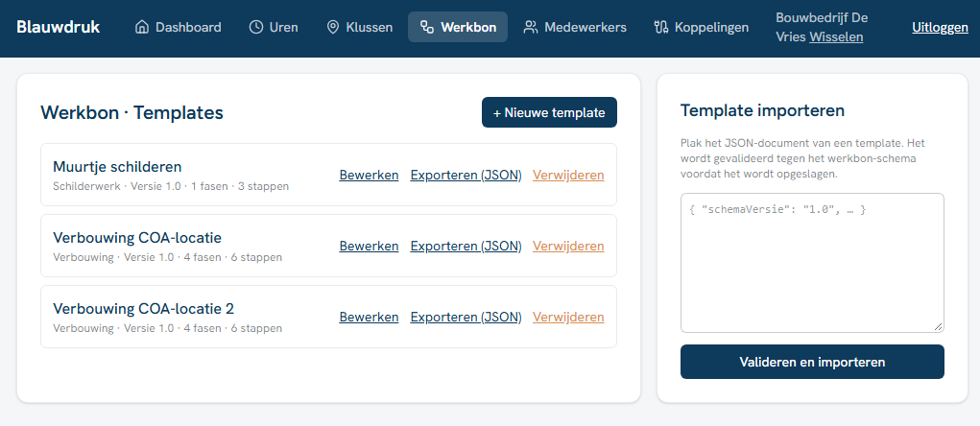Click into the JSON template textarea

[812, 263]
